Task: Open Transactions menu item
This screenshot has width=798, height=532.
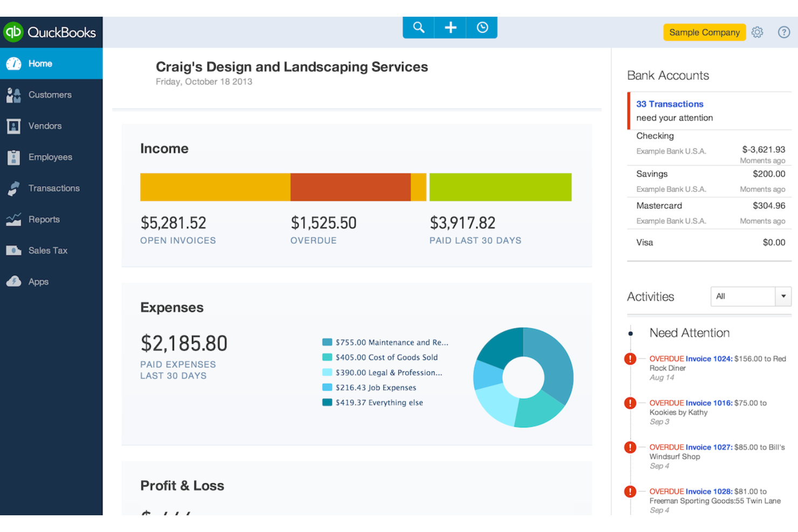Action: click(51, 188)
